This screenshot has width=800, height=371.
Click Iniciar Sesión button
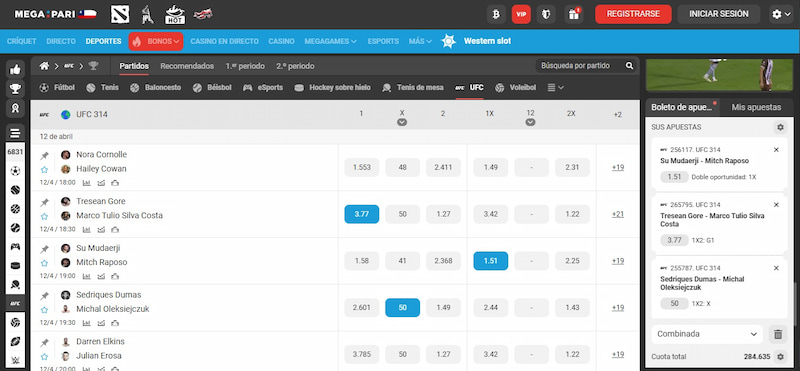click(x=719, y=14)
